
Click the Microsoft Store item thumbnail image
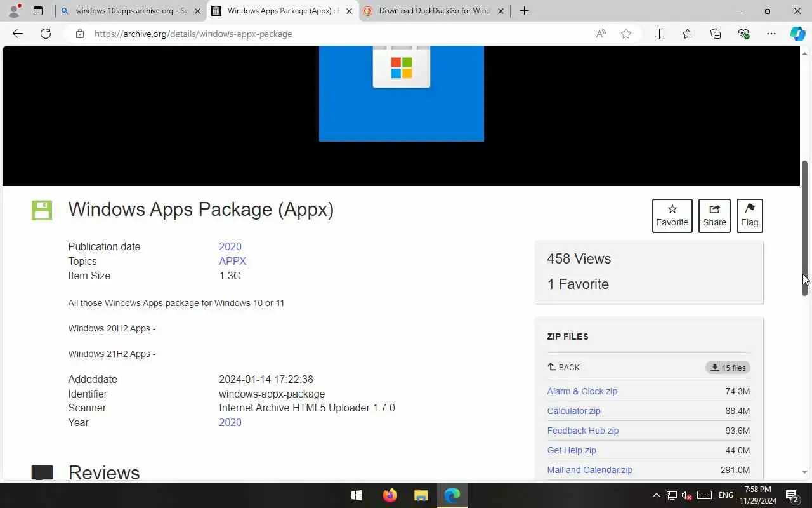pyautogui.click(x=402, y=93)
